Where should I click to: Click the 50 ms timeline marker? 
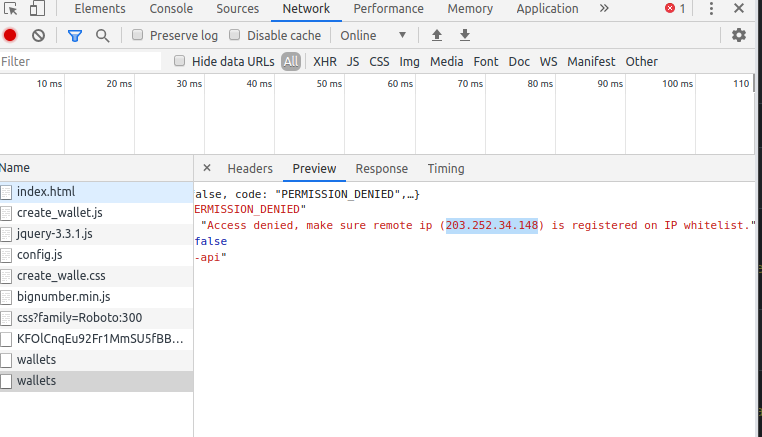329,84
